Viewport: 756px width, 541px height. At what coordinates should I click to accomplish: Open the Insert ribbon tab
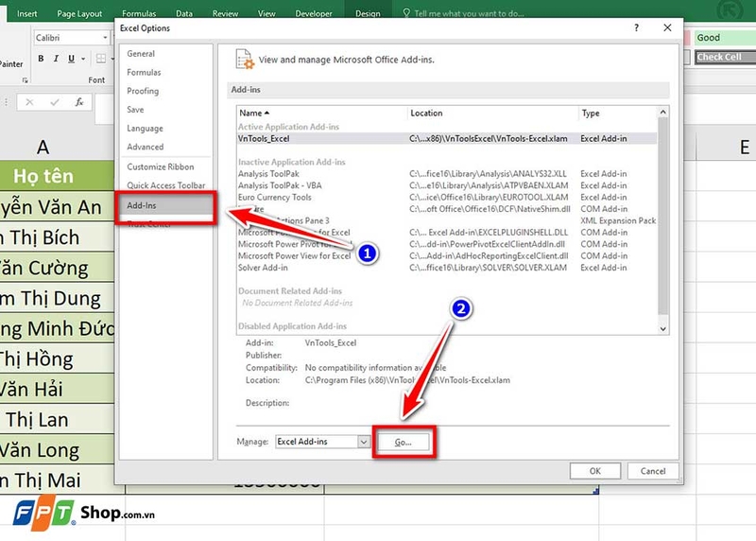click(26, 13)
